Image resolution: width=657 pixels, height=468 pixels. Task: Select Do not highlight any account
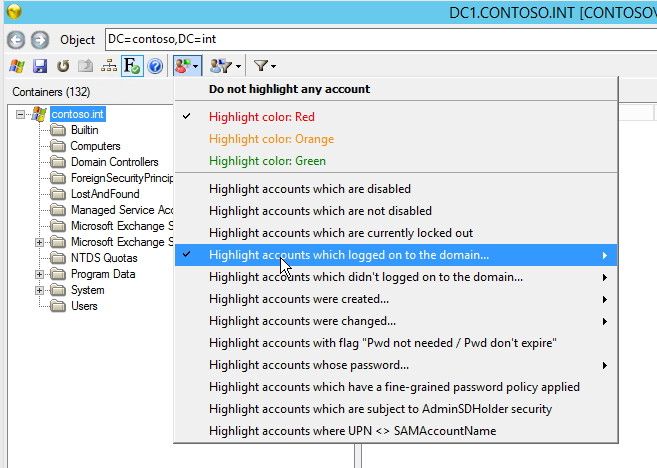point(396,89)
